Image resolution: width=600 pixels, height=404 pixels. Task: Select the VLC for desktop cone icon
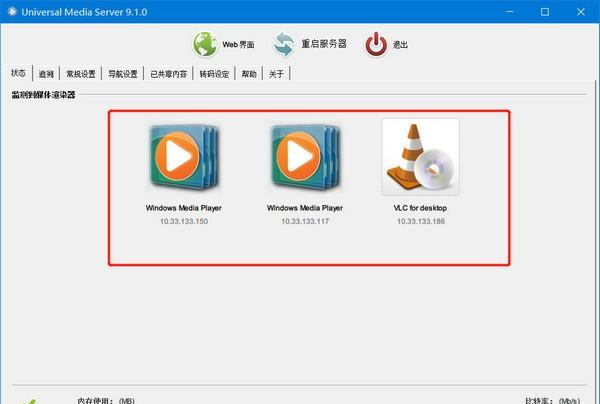coord(421,157)
